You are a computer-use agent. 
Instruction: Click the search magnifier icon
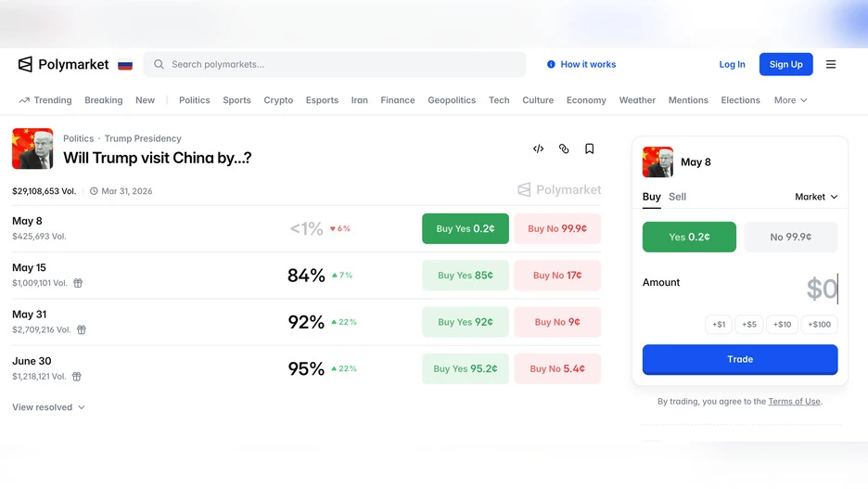point(159,64)
